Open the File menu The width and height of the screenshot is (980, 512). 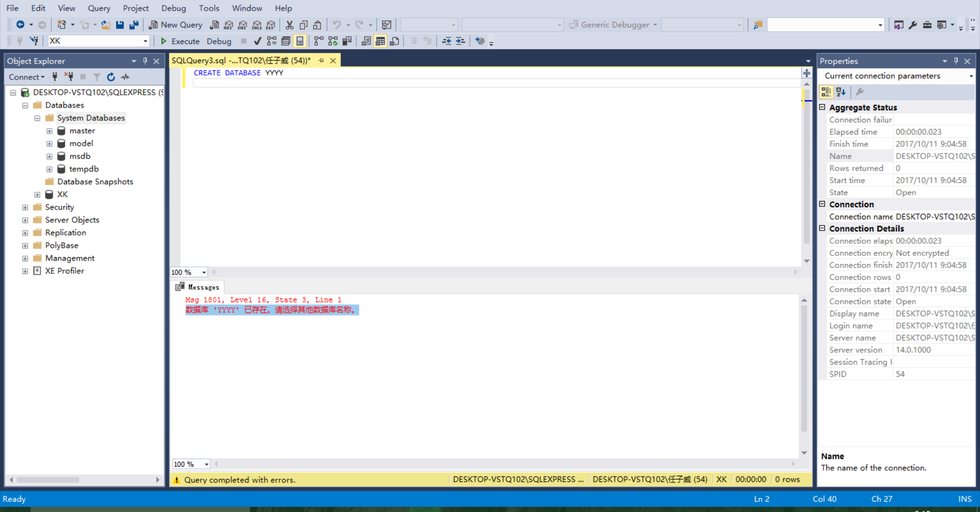pos(12,8)
